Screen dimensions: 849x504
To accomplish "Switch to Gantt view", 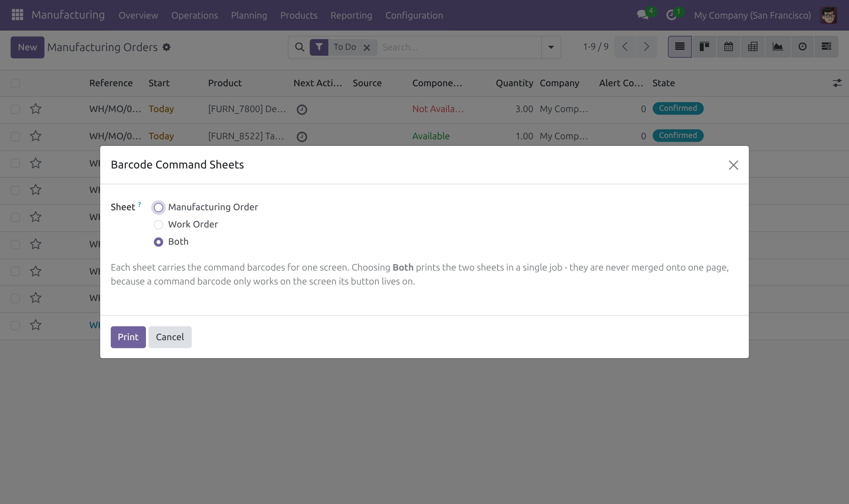I will [826, 47].
